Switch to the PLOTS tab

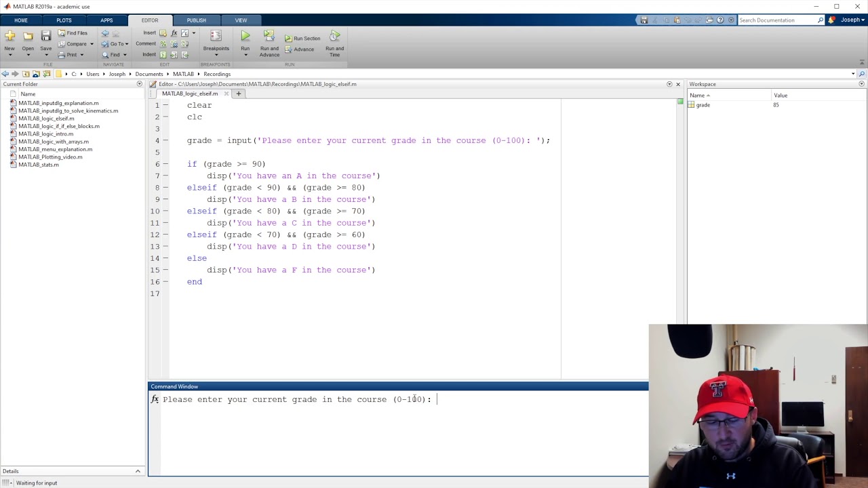click(x=64, y=20)
